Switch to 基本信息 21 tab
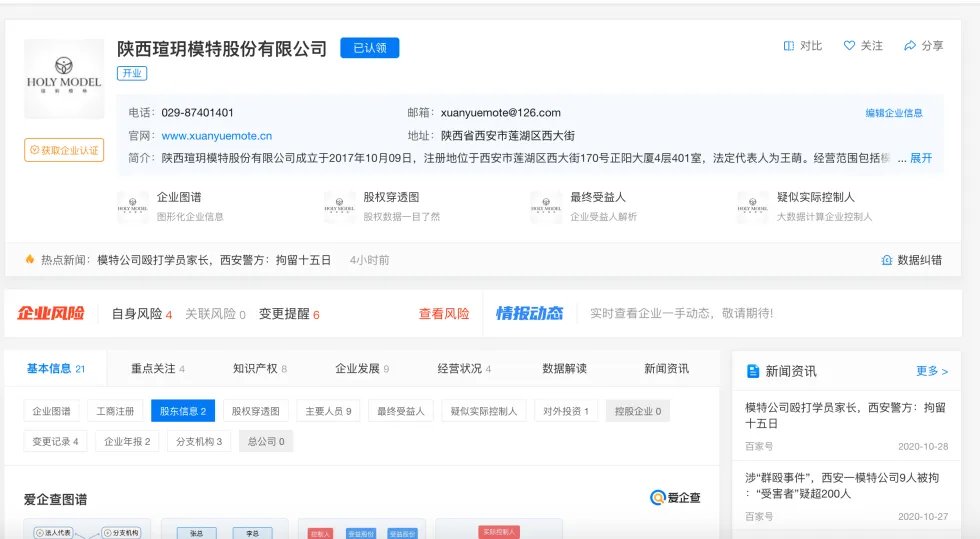Screen dimensions: 980x539 tap(56, 369)
